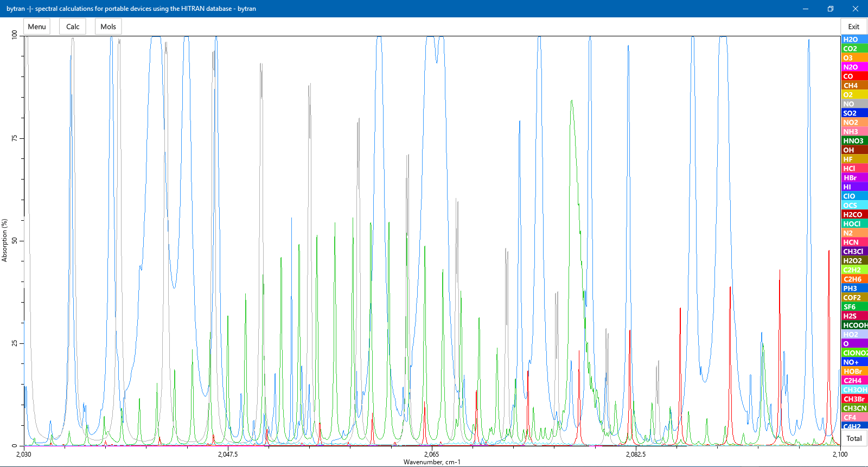Select the C2H2 legend entry

[854, 270]
